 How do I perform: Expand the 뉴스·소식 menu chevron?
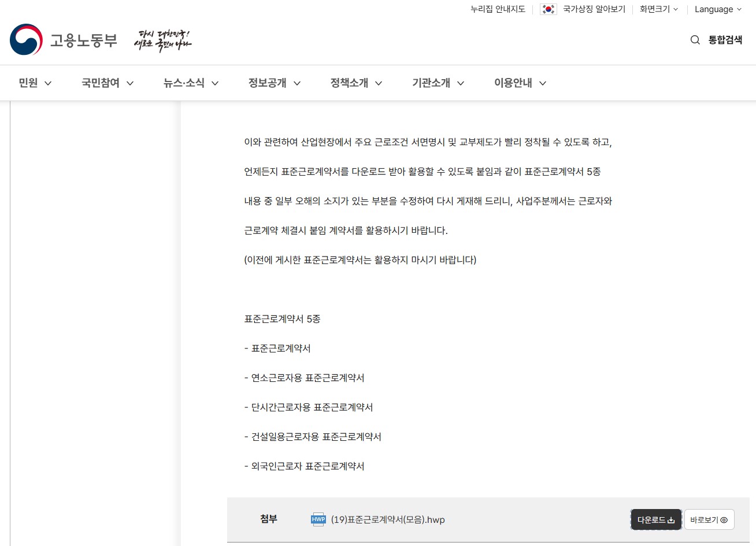click(215, 83)
